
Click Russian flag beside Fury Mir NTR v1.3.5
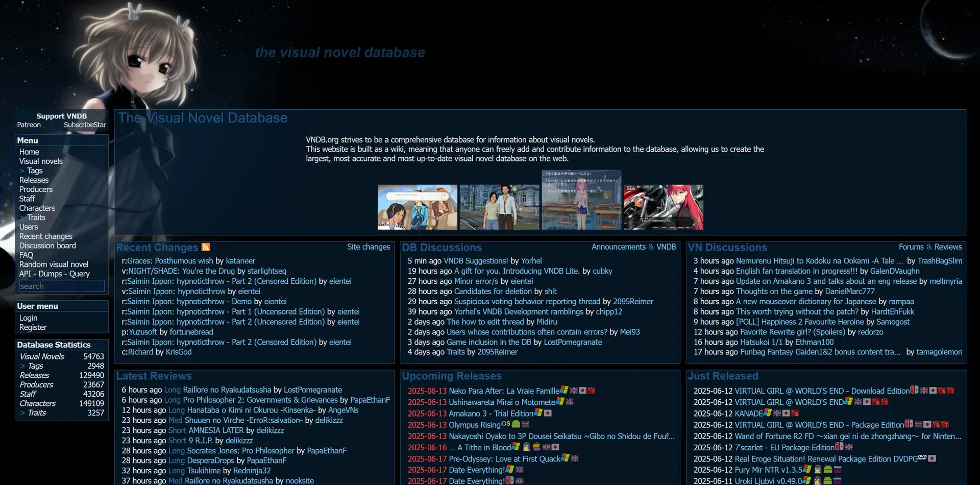point(838,470)
